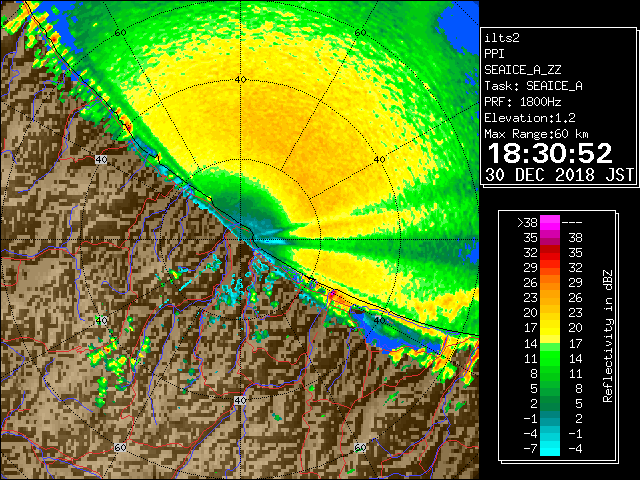
Task: Pick the cyan swatch beside "-7"
Action: coord(550,449)
